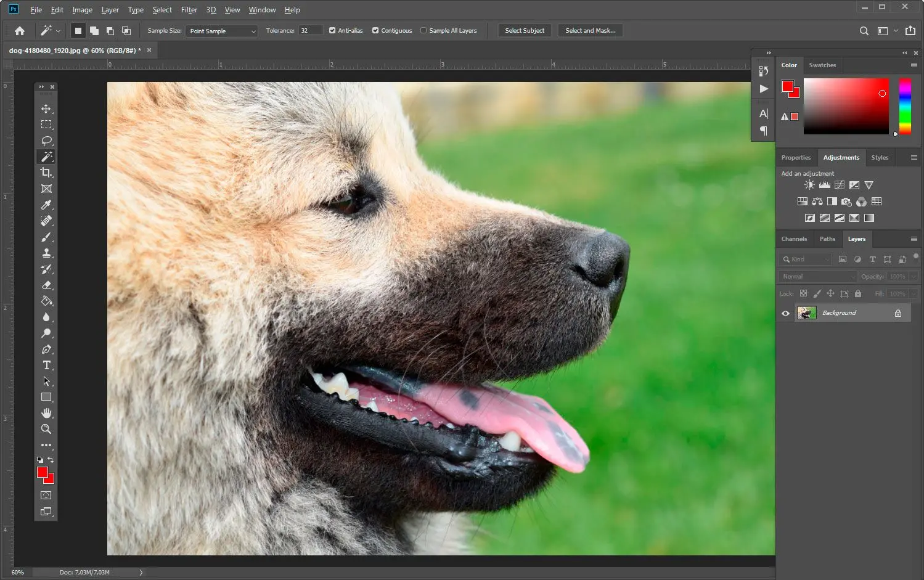Image resolution: width=924 pixels, height=580 pixels.
Task: Select the Lasso tool
Action: tap(46, 141)
